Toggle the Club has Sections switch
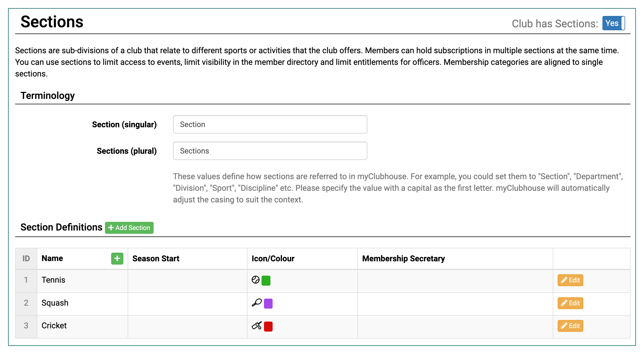 click(614, 23)
